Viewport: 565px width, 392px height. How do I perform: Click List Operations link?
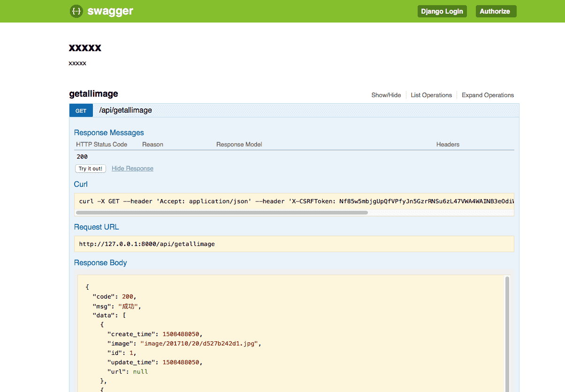[x=431, y=95]
